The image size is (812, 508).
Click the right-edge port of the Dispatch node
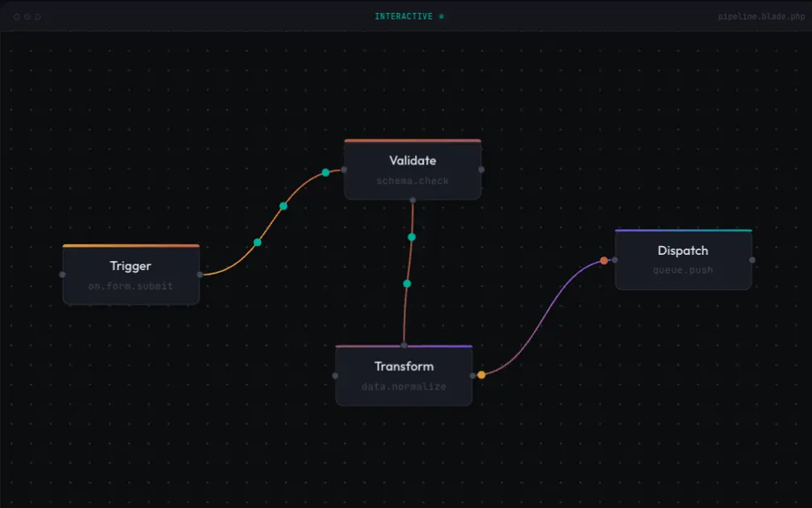[752, 260]
